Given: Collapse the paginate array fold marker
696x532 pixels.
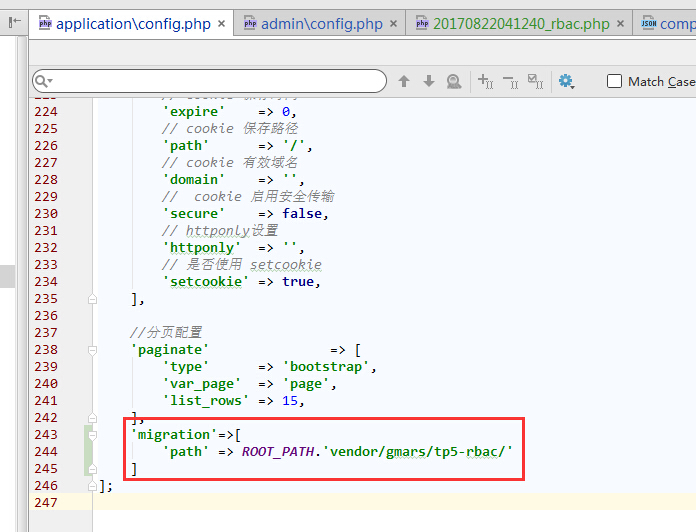Looking at the screenshot, I should click(x=92, y=350).
